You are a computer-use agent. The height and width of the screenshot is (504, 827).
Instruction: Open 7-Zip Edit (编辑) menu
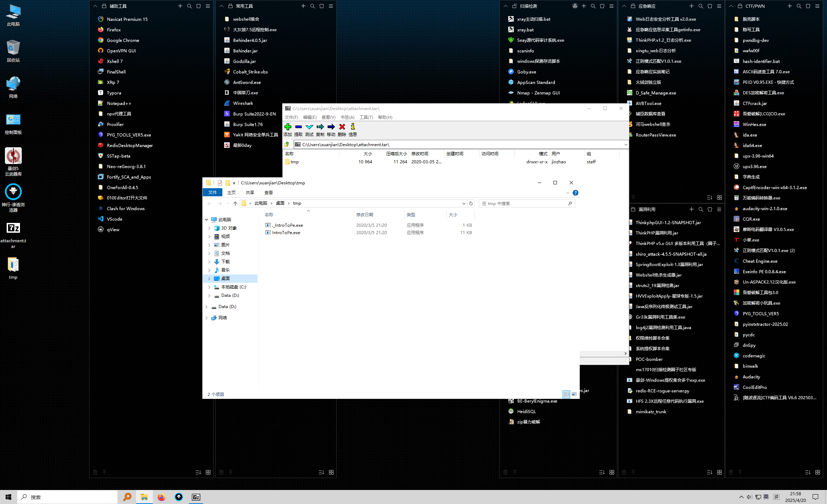[x=310, y=117]
